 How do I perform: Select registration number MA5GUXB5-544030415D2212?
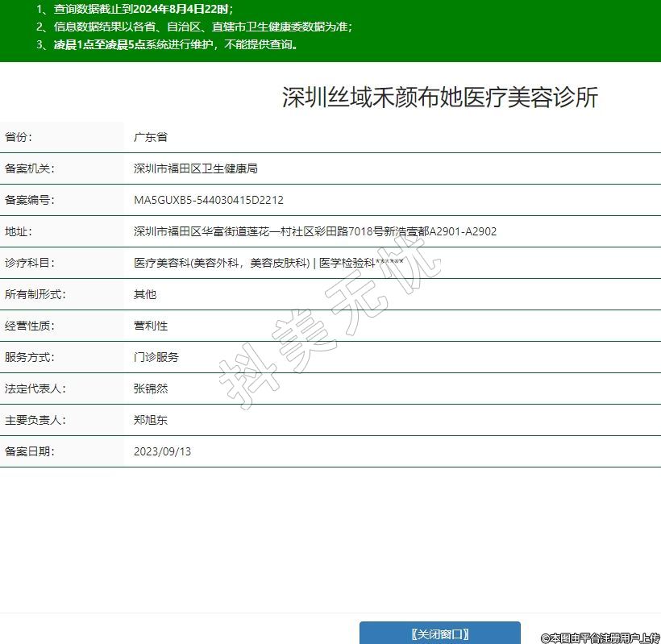click(x=208, y=200)
